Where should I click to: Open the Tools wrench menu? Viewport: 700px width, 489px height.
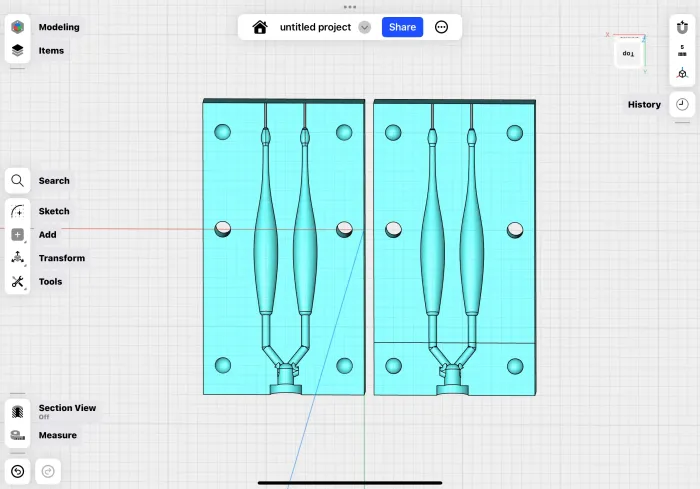(x=17, y=281)
